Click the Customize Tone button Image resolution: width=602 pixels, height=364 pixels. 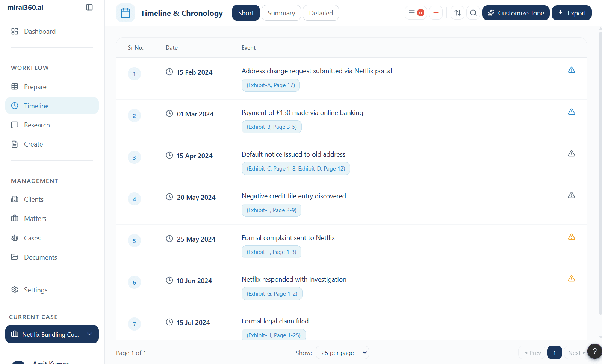click(x=516, y=13)
